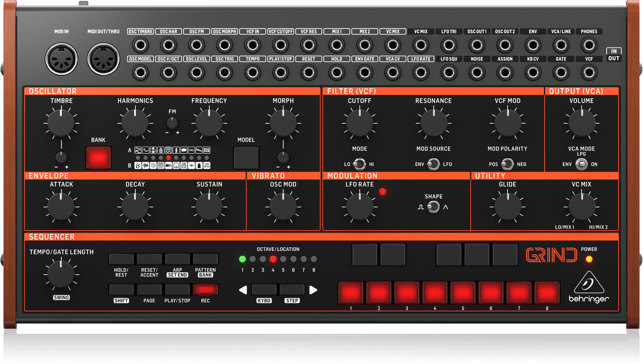Click the PHONES jack socket
This screenshot has width=643, height=364.
pos(589,44)
